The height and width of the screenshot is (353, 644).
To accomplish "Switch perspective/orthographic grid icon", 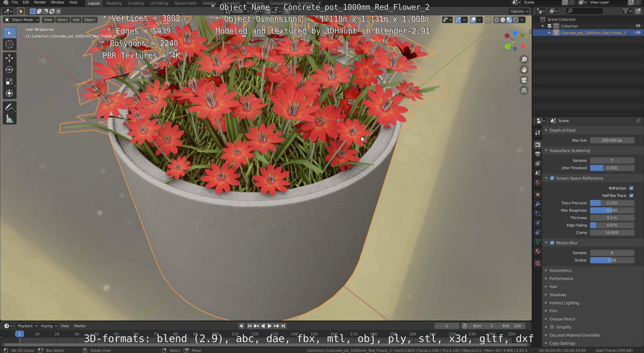I will point(524,90).
